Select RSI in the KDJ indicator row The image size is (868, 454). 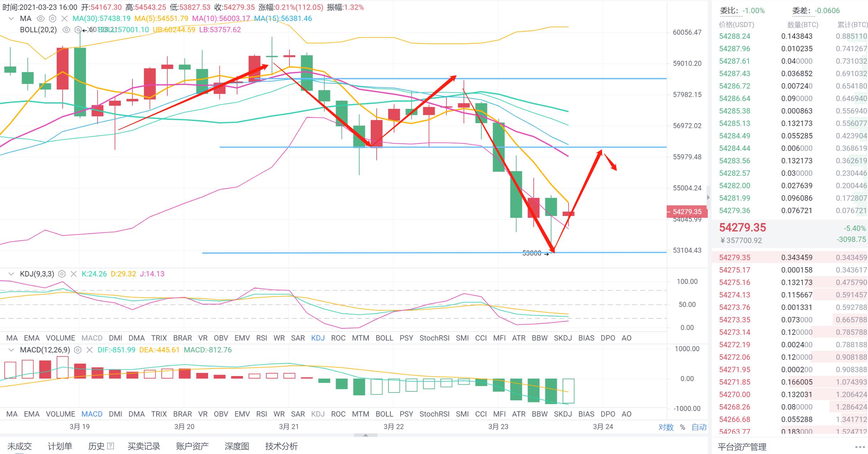(261, 338)
